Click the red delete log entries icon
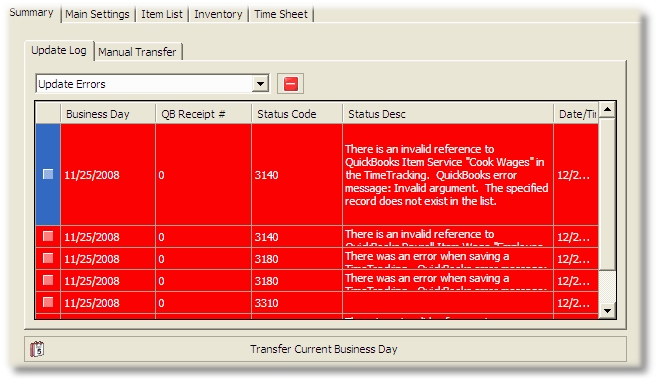The width and height of the screenshot is (661, 386). (x=290, y=83)
